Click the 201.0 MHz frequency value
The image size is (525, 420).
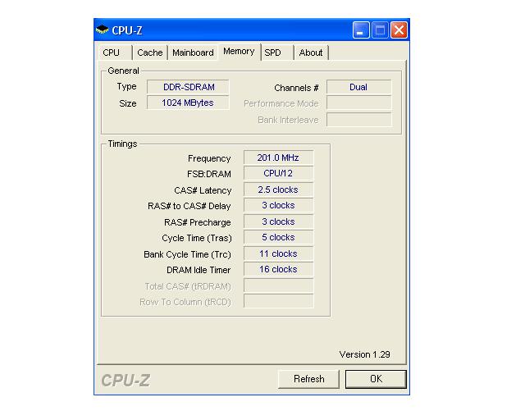(x=279, y=157)
